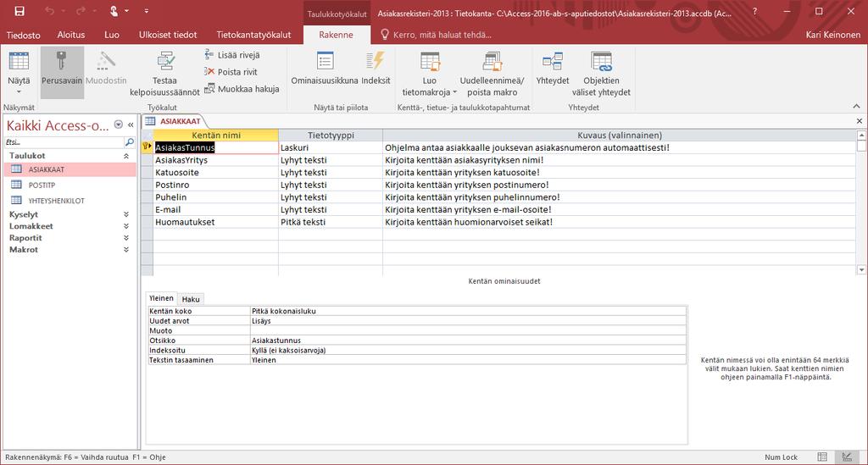This screenshot has height=465, width=868.
Task: Open the Näytä view button
Action: (19, 72)
